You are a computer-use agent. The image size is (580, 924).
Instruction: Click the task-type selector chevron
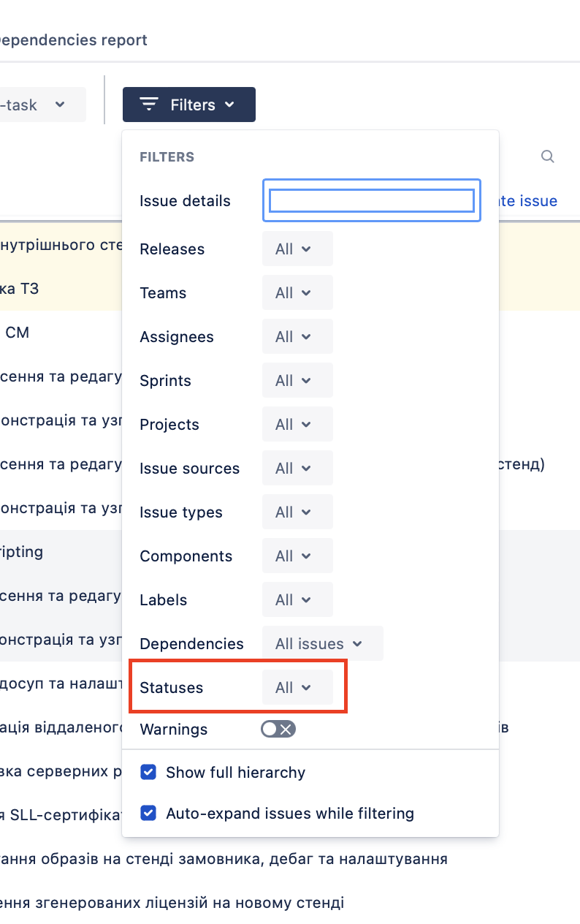tap(60, 104)
